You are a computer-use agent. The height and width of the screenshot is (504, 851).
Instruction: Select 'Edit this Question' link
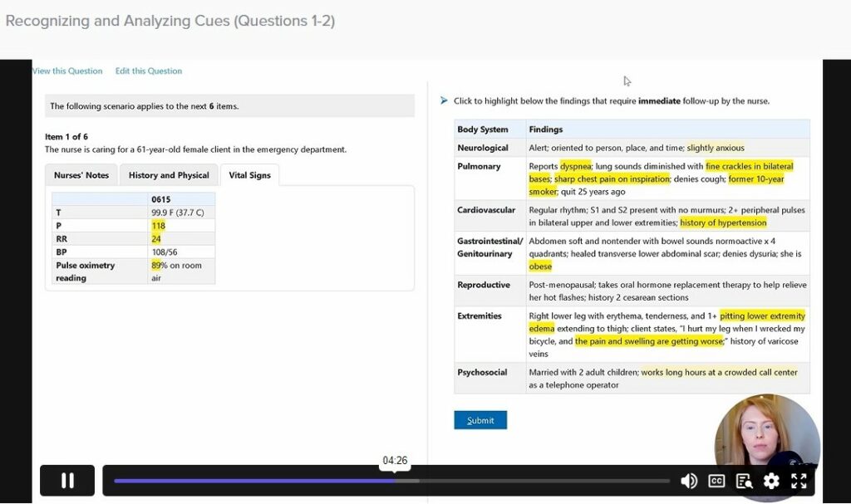point(148,71)
